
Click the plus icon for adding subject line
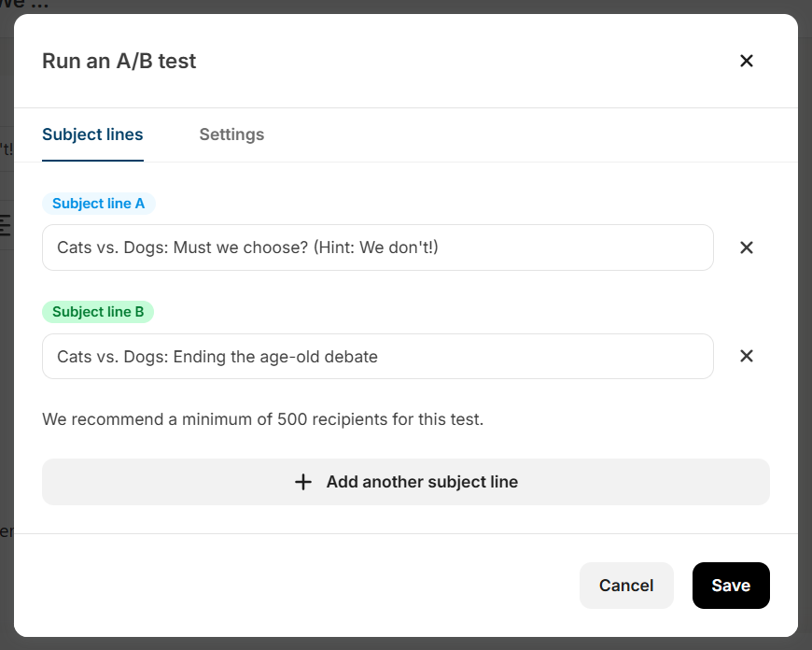(x=303, y=482)
